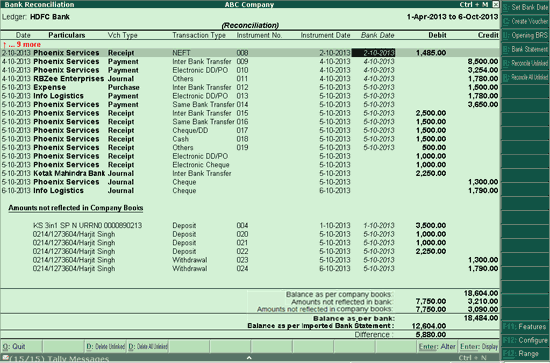Choose Reconcile Unlinked sidebar button
The image size is (550, 363).
[525, 63]
